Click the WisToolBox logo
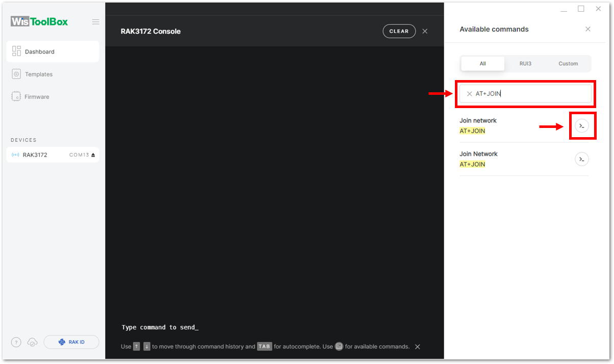The image size is (614, 364). click(x=39, y=21)
